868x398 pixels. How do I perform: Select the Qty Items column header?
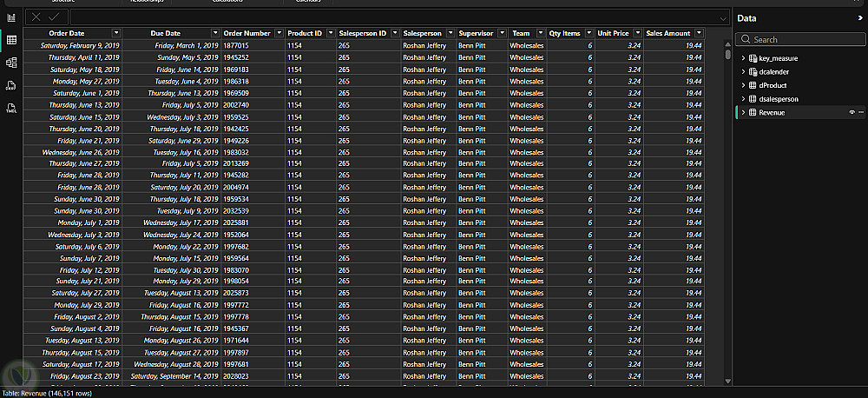pyautogui.click(x=565, y=33)
